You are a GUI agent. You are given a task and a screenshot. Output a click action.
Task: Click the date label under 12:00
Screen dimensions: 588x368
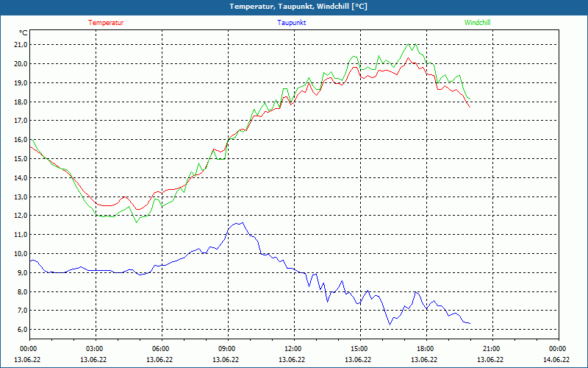292,359
